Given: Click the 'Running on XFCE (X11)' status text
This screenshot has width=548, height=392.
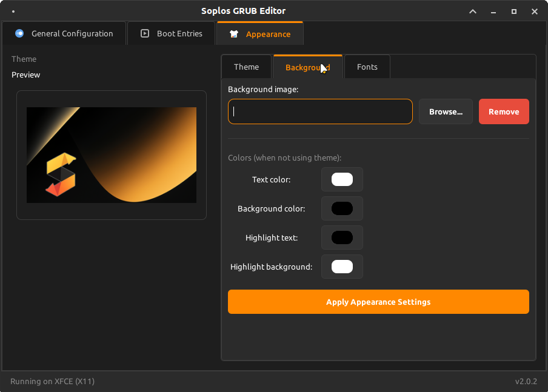Looking at the screenshot, I should pos(52,381).
